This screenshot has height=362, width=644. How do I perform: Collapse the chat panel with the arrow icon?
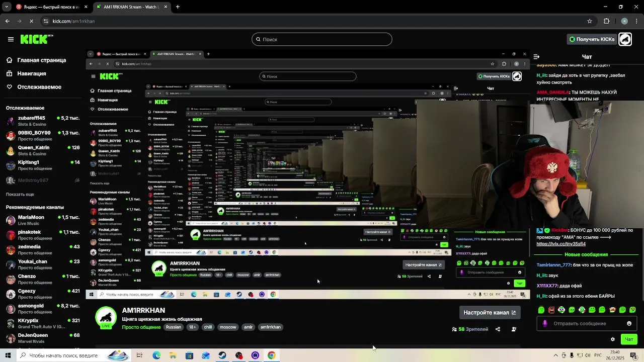[x=536, y=57]
